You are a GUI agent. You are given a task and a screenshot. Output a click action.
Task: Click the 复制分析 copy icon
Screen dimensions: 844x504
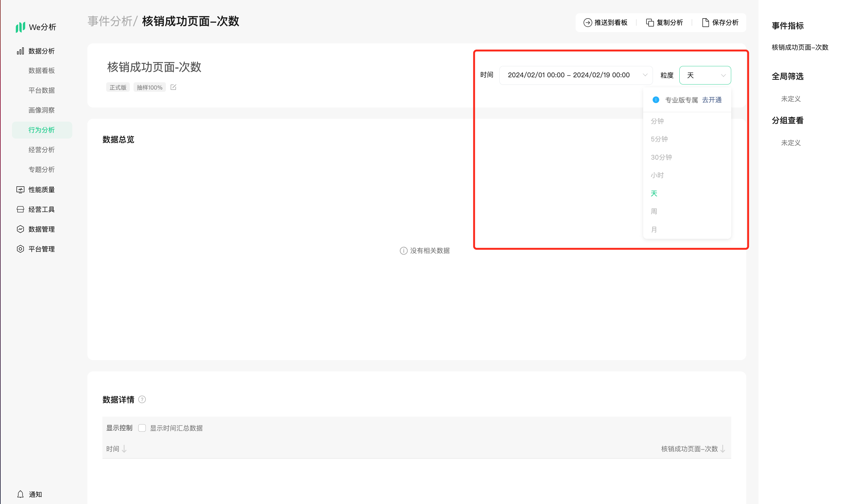click(x=650, y=22)
